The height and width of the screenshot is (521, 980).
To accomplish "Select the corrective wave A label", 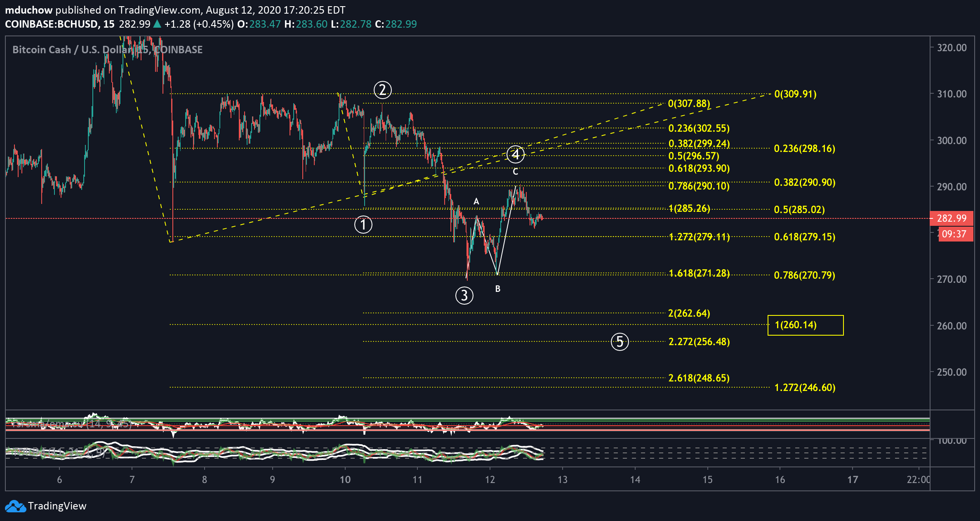I will [476, 201].
